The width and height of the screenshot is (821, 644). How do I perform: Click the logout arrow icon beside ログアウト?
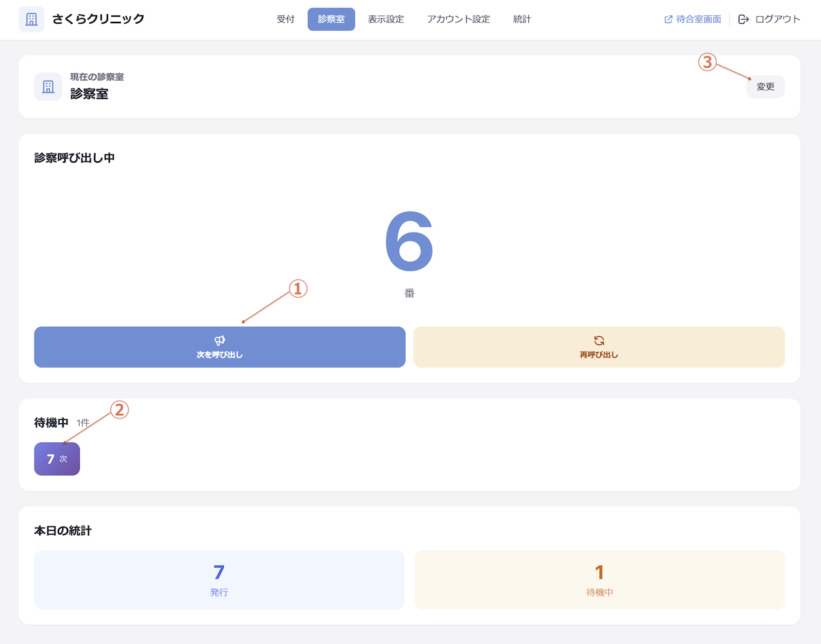coord(744,19)
